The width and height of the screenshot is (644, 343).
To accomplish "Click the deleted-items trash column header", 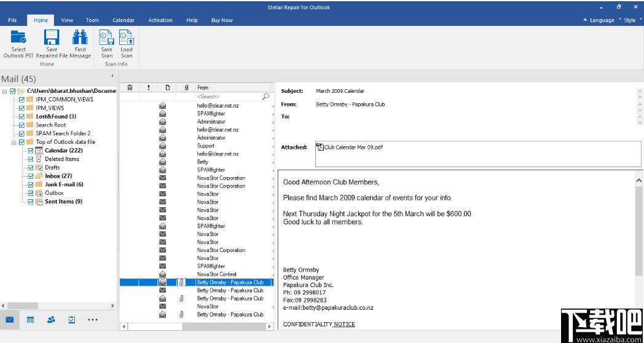I will coord(130,87).
